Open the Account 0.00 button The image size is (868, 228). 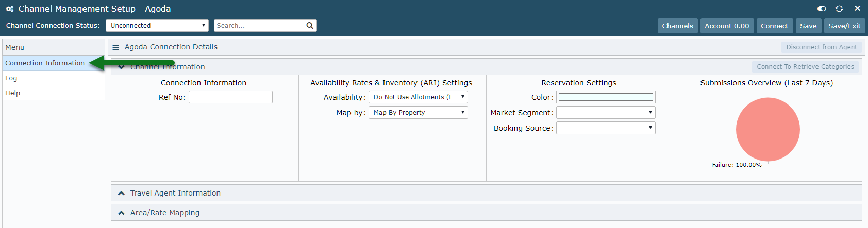pyautogui.click(x=727, y=26)
